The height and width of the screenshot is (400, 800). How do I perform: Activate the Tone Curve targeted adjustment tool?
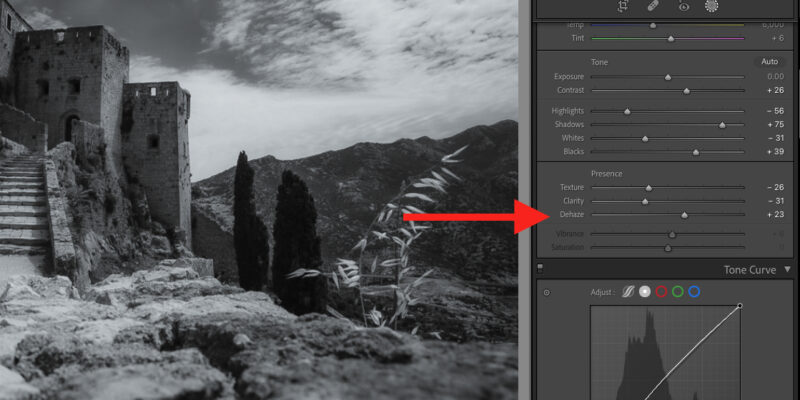tap(547, 293)
